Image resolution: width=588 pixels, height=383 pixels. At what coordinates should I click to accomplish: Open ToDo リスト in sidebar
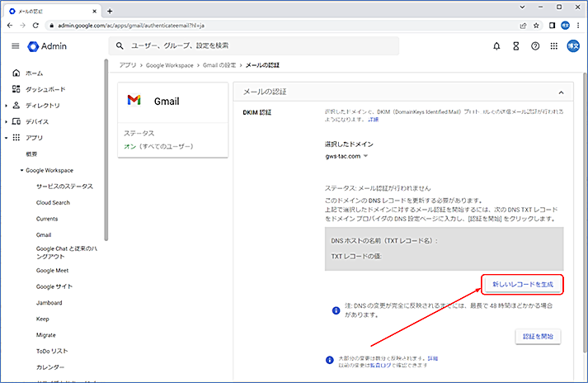[52, 351]
